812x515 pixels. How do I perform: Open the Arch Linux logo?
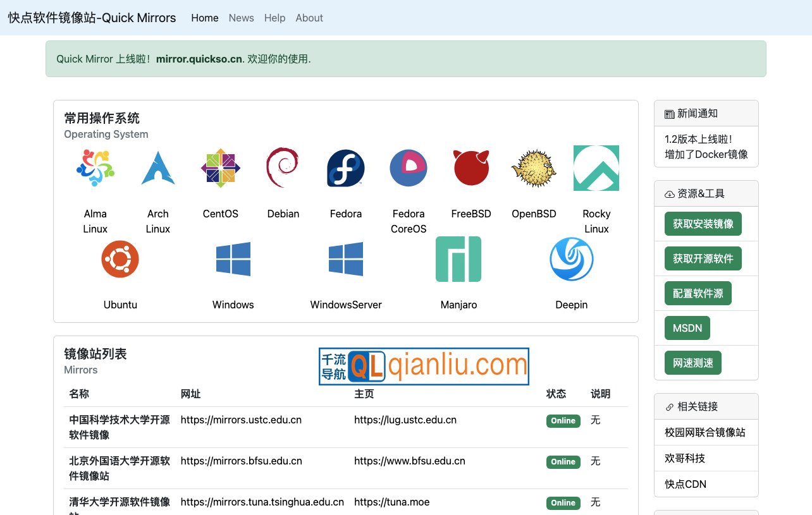pyautogui.click(x=157, y=168)
